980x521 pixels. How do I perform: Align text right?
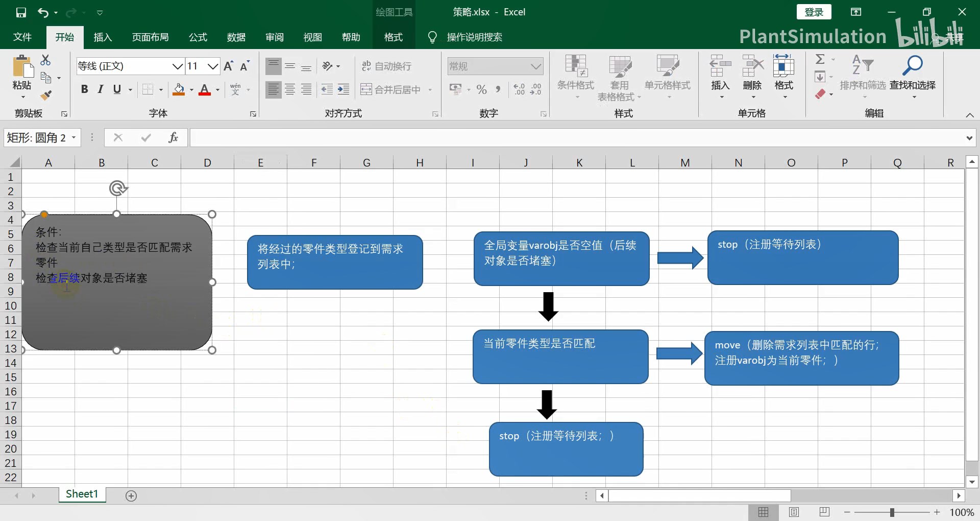click(x=306, y=89)
